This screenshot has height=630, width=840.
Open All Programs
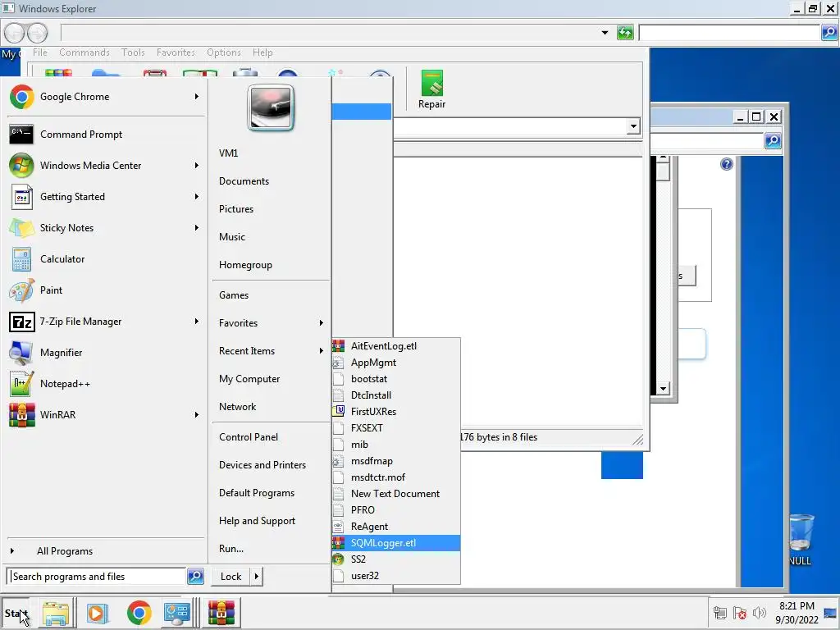pyautogui.click(x=64, y=551)
